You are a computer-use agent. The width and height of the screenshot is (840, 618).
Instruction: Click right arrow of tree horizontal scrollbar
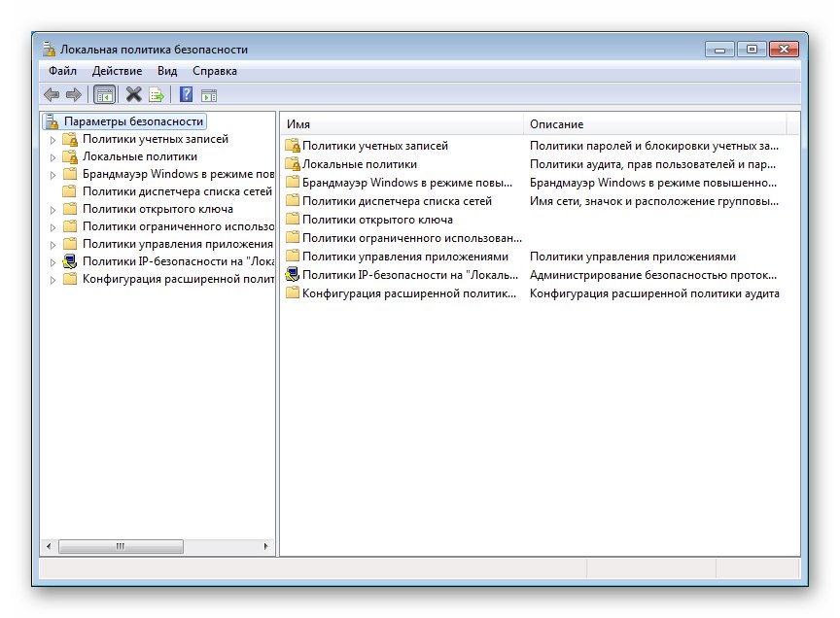pos(266,546)
